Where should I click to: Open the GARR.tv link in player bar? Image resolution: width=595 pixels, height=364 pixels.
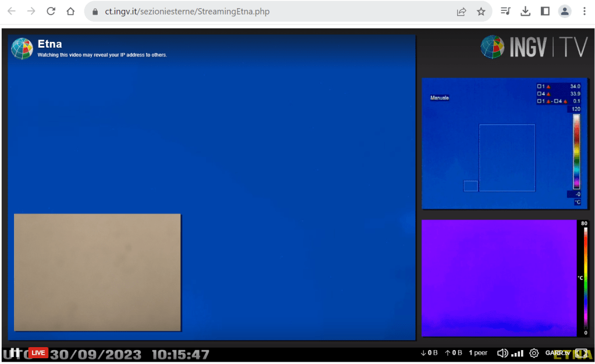[x=557, y=353]
